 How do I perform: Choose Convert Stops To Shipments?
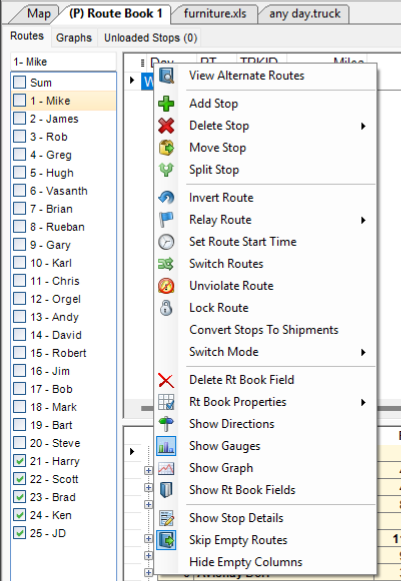[x=264, y=330]
